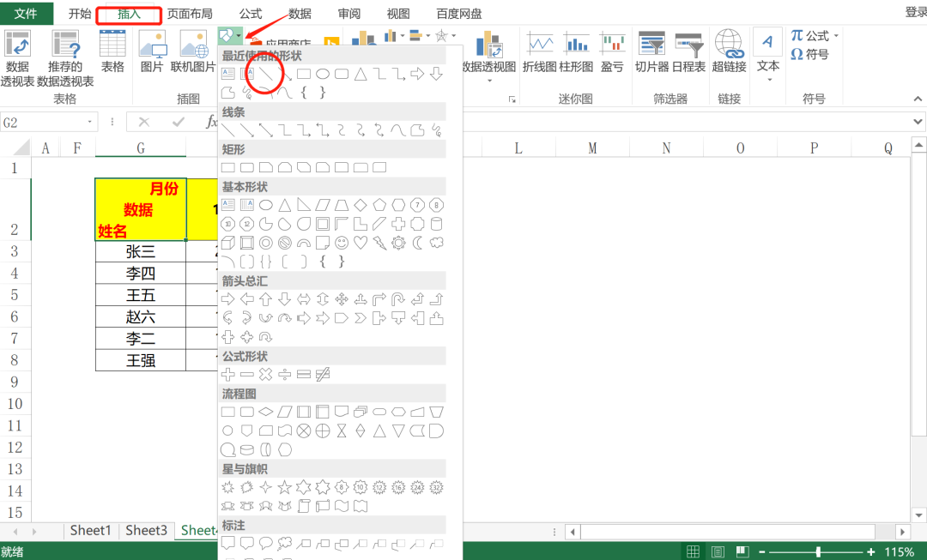The width and height of the screenshot is (927, 560).
Task: Collapse the ribbon
Action: [x=918, y=99]
